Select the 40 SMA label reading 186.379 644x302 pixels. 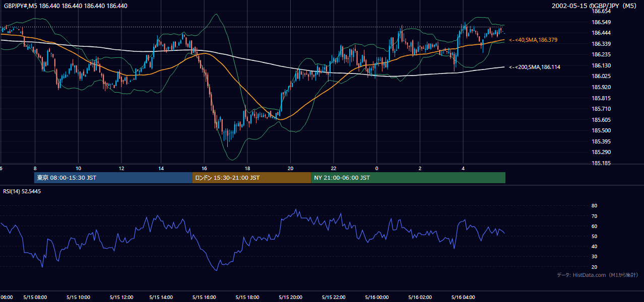(533, 40)
